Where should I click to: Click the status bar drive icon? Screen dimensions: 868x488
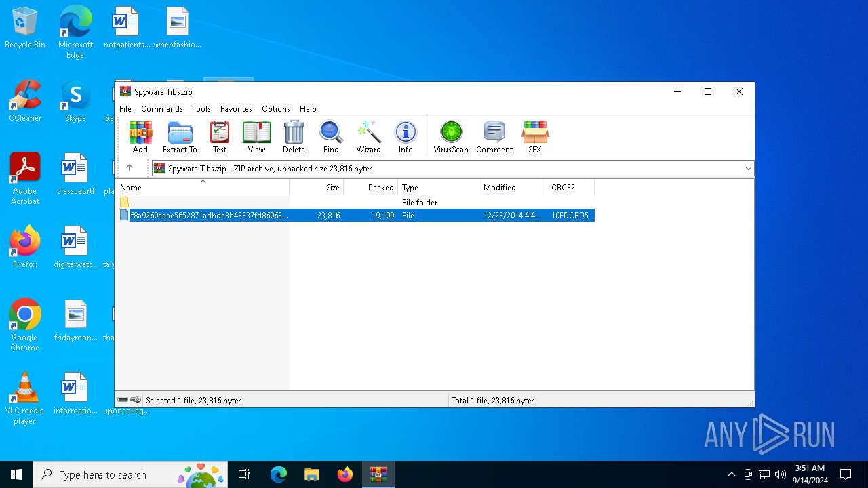(123, 400)
